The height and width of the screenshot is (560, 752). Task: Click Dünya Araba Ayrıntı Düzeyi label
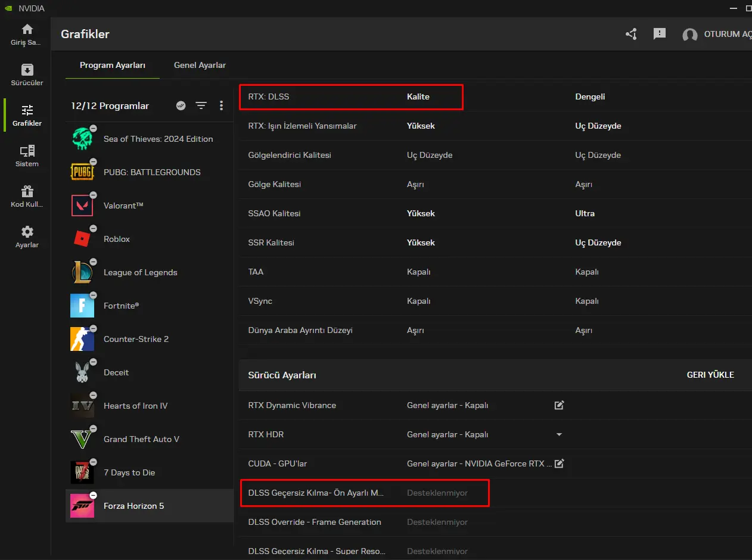coord(300,330)
